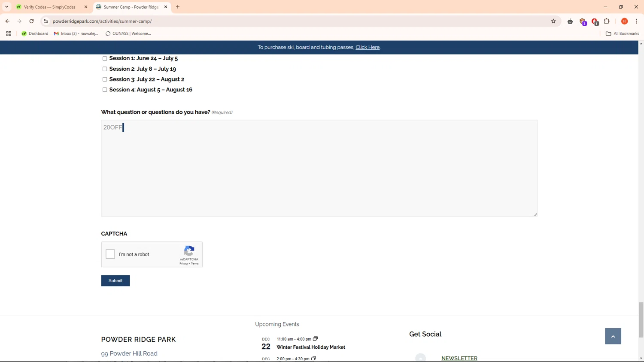The image size is (644, 362).
Task: Select the Summer Camp - Powder Ridge tab
Action: coord(131,7)
